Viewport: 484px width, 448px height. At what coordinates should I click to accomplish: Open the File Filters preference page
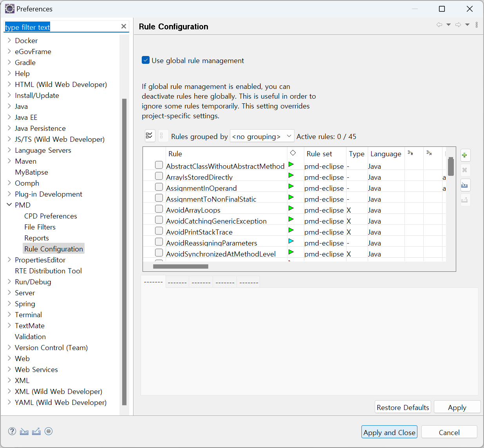point(40,227)
